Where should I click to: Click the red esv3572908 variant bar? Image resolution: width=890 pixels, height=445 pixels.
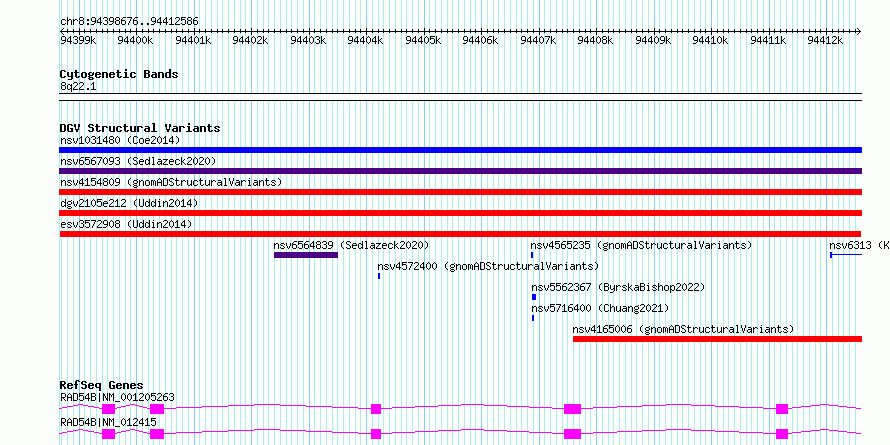460,234
